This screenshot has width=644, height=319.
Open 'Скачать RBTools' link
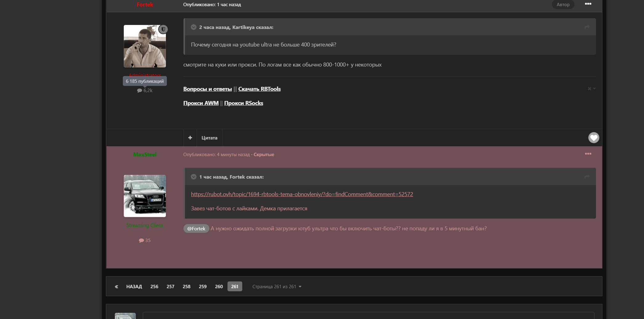coord(259,89)
